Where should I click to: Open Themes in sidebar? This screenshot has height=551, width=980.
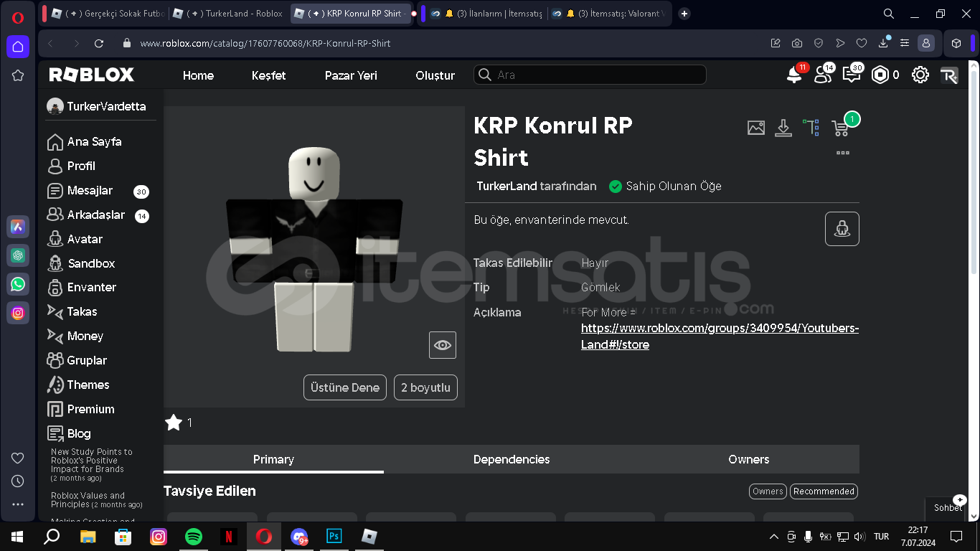(78, 385)
